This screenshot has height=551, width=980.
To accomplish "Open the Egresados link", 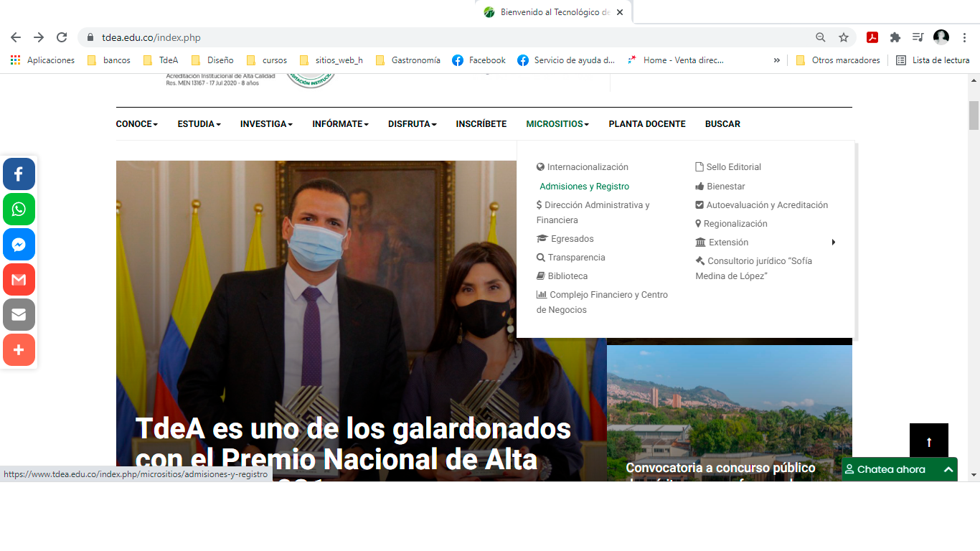I will [x=565, y=239].
